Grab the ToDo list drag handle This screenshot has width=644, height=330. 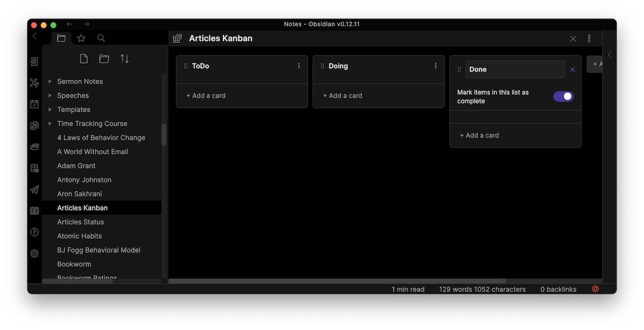click(186, 66)
